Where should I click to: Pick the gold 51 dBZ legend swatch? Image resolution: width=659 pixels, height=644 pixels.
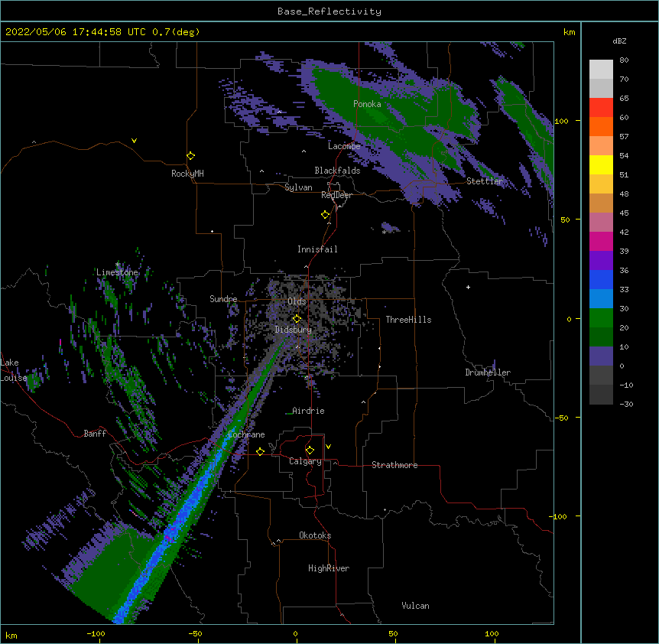601,184
